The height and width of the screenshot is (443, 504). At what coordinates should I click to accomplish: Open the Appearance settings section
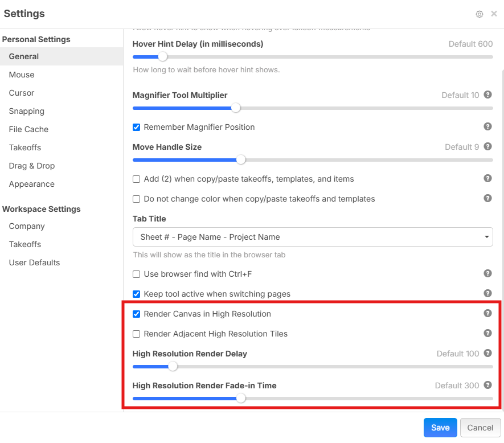pyautogui.click(x=62, y=184)
